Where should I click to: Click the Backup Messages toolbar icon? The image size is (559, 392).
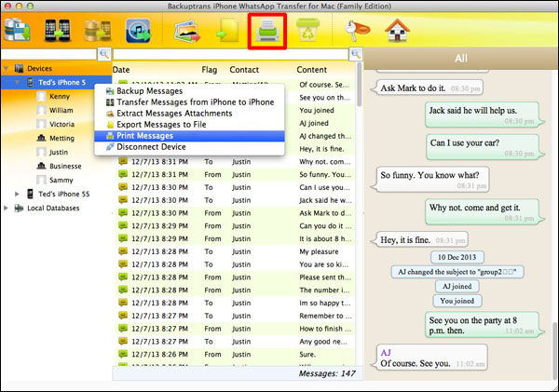17,30
